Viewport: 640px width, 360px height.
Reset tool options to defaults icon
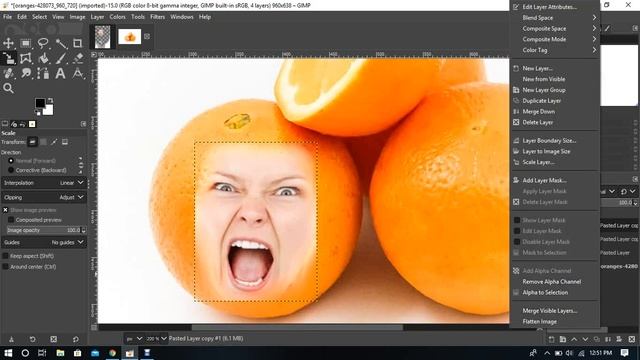pos(76,339)
